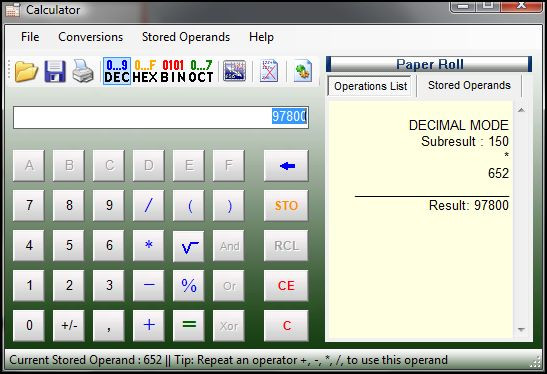Click the hex E key
Screen dimensions: 547x374
pos(188,166)
